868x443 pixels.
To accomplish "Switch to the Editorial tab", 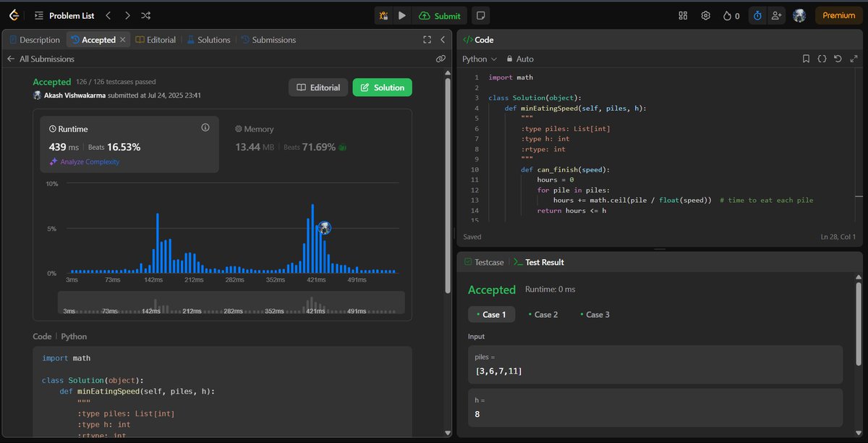I will click(x=156, y=40).
